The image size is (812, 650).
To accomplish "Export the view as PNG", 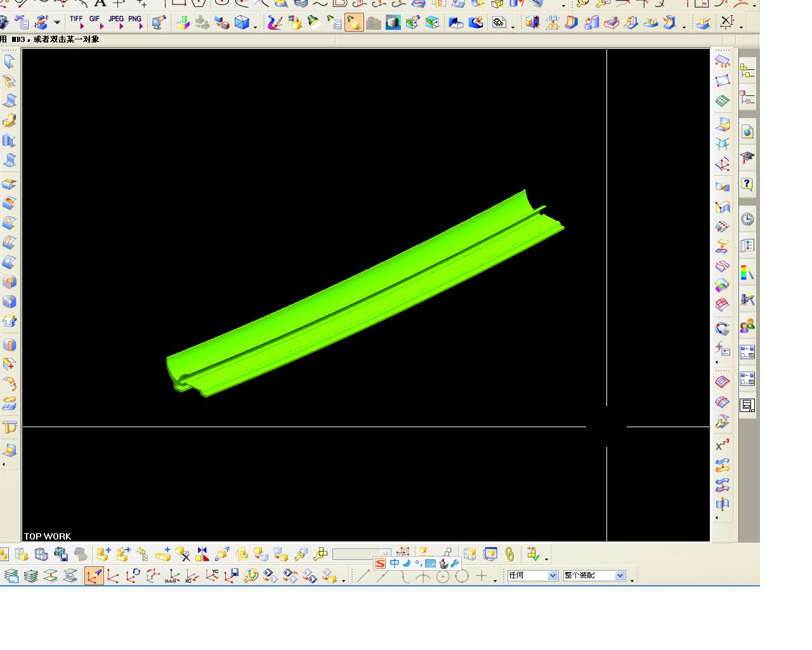I will (135, 22).
